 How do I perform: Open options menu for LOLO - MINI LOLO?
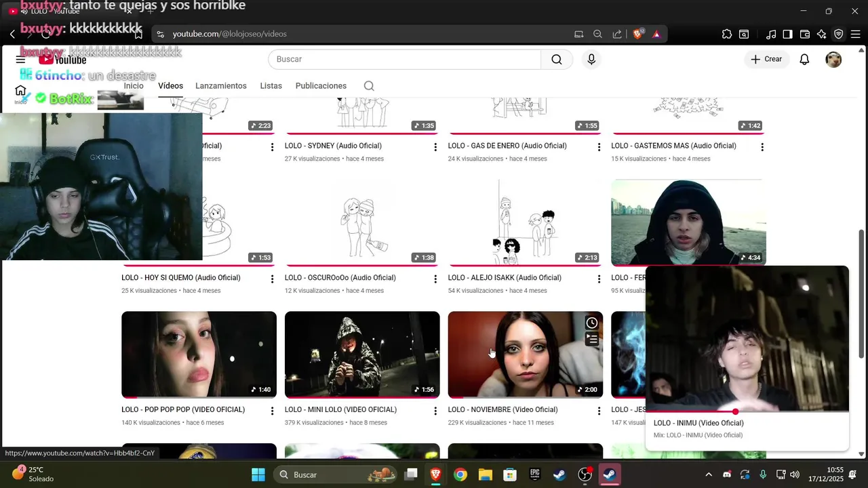tap(435, 411)
